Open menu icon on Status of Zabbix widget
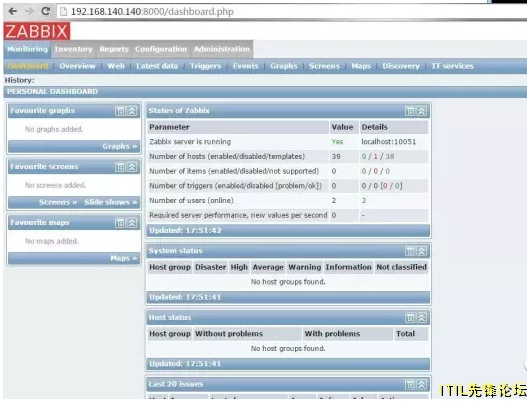 pyautogui.click(x=410, y=111)
